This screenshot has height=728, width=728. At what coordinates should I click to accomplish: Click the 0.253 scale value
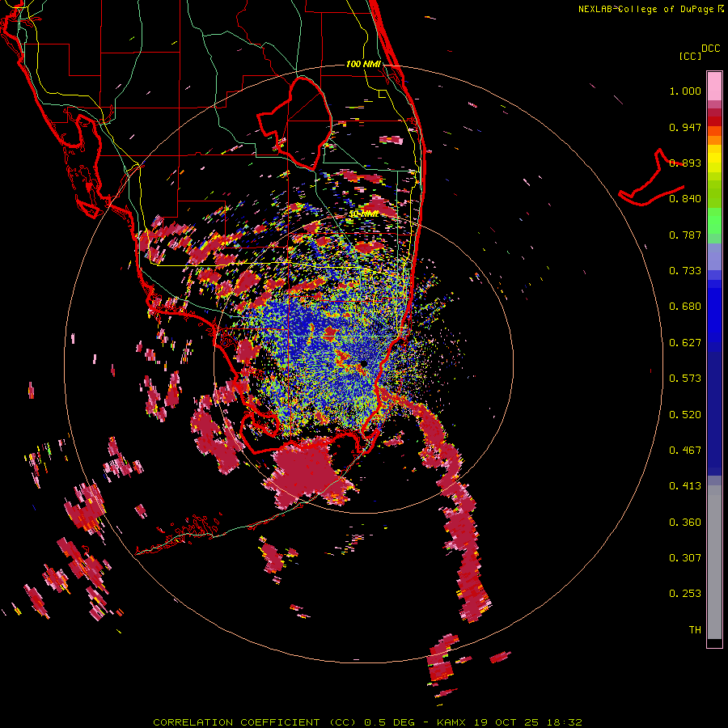coord(685,594)
